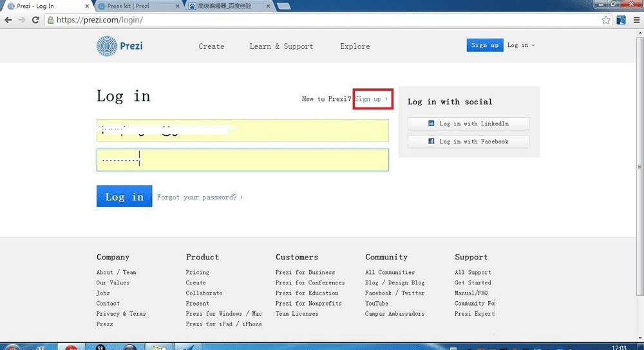This screenshot has height=350, width=644.
Task: Open Prezi for Business link
Action: (305, 272)
